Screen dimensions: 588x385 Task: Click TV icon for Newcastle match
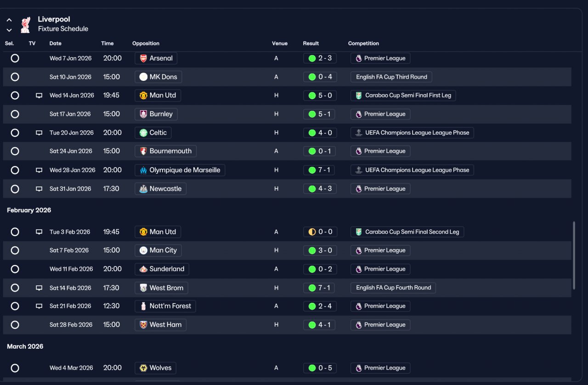(x=39, y=189)
